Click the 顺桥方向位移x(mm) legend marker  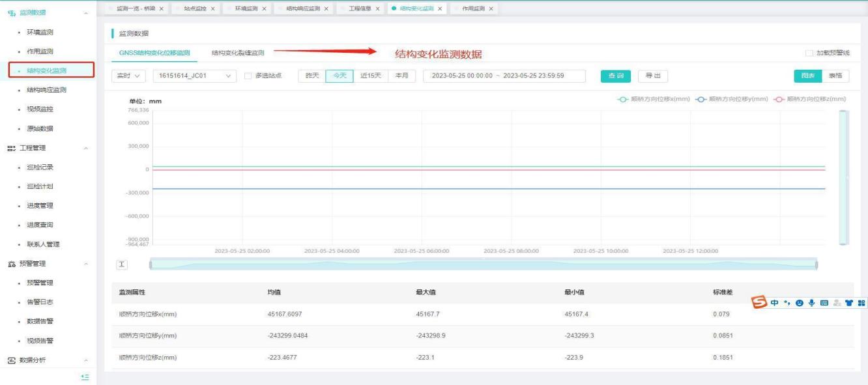pyautogui.click(x=622, y=99)
